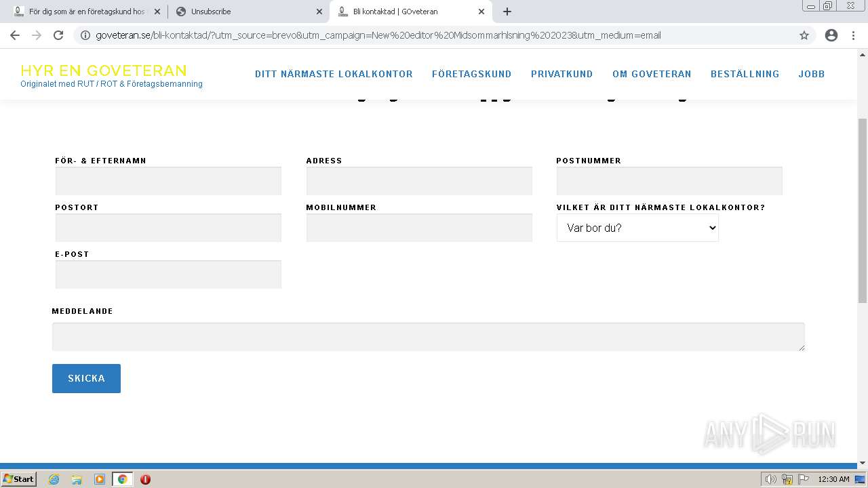The width and height of the screenshot is (868, 488).
Task: Open the Beställning menu item
Action: point(745,74)
